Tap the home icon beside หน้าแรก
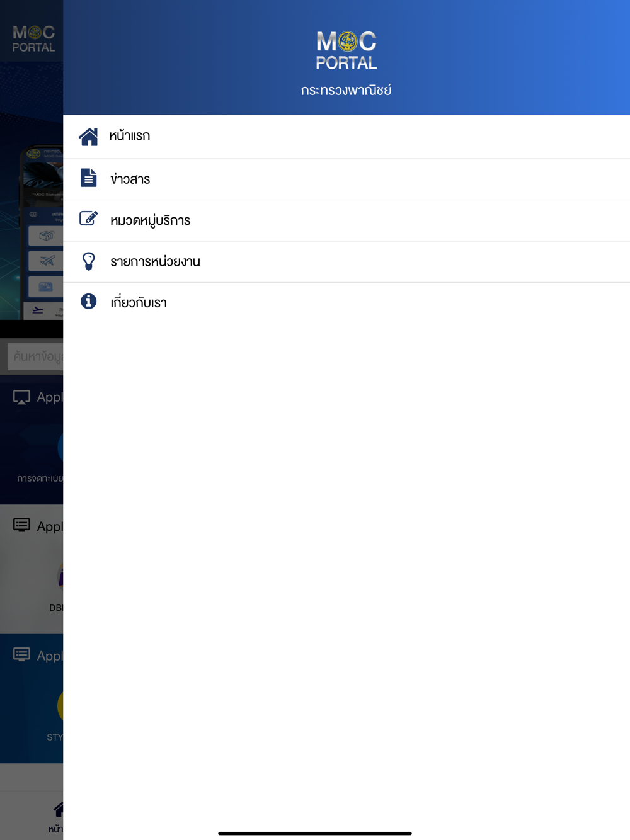 coord(88,137)
